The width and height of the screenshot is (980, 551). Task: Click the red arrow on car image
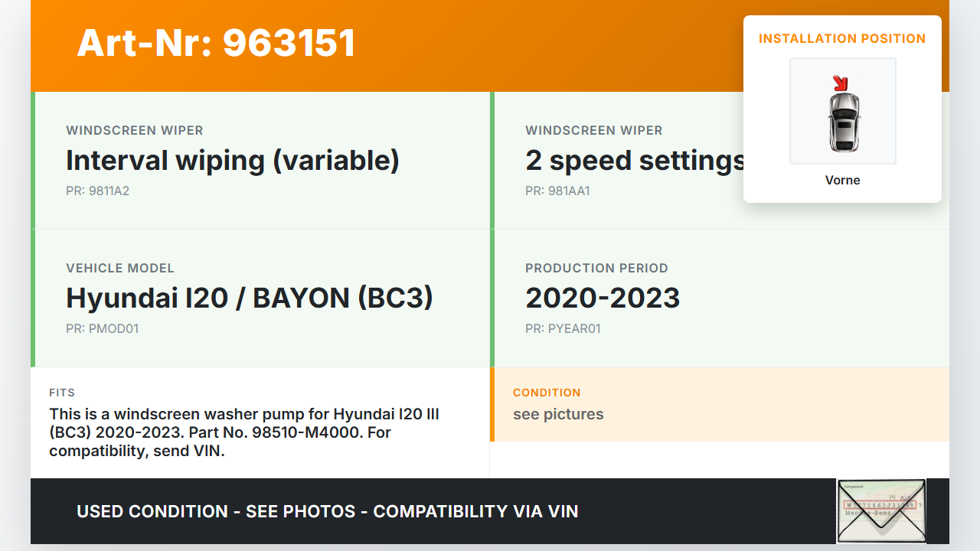[x=841, y=82]
